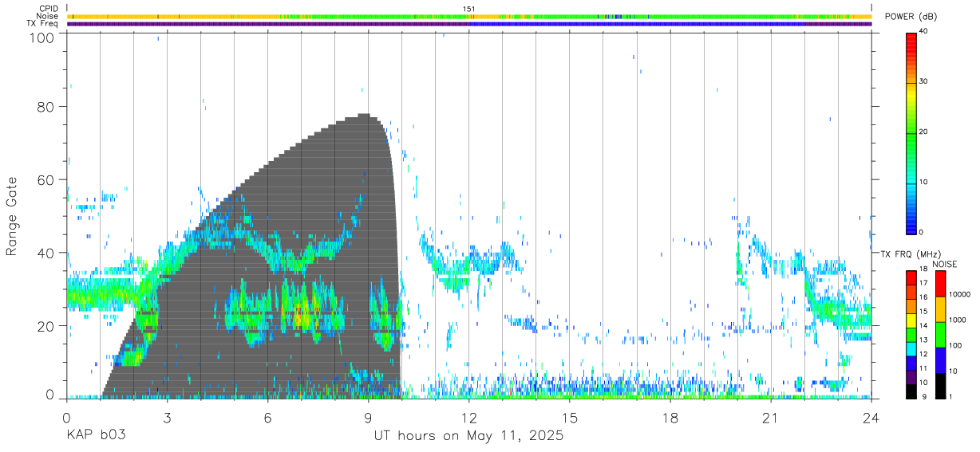Click the Noise label at top left
Screen dimensions: 980x452
pos(48,16)
